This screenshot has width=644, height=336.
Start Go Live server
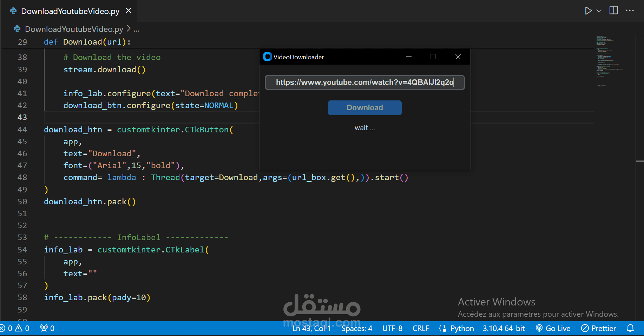pos(553,328)
